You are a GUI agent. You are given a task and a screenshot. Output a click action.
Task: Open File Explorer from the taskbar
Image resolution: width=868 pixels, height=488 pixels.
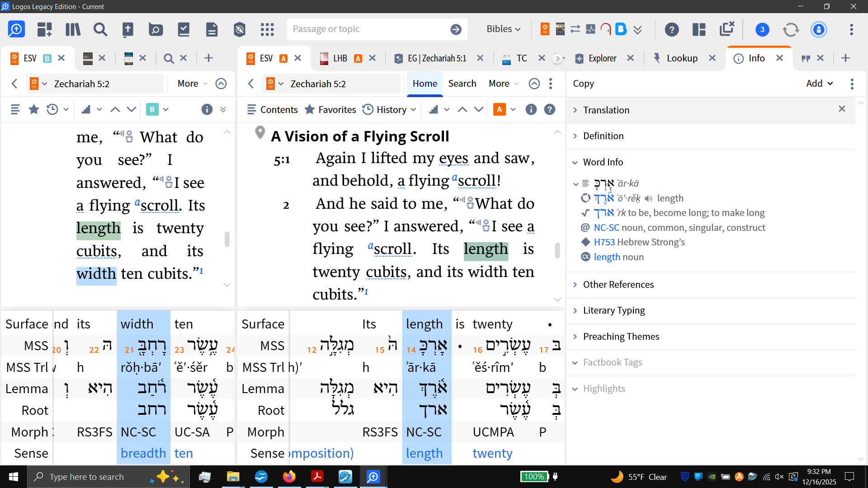click(233, 477)
